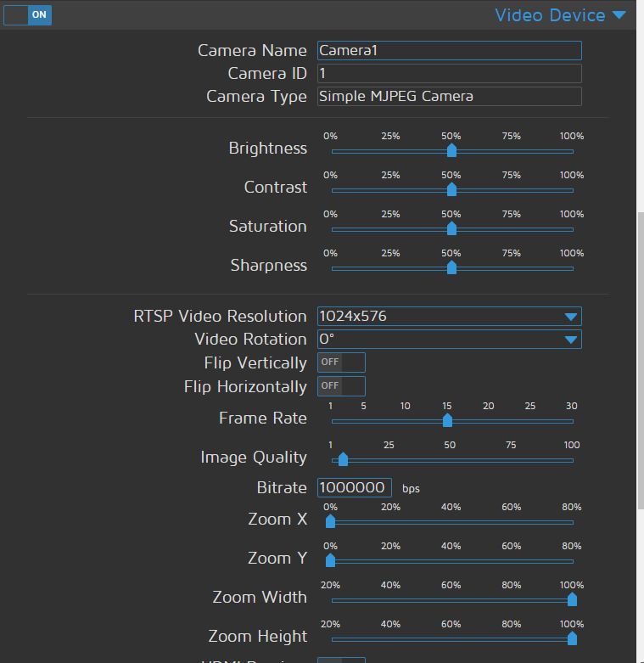Click the Camera Type field

click(x=449, y=96)
